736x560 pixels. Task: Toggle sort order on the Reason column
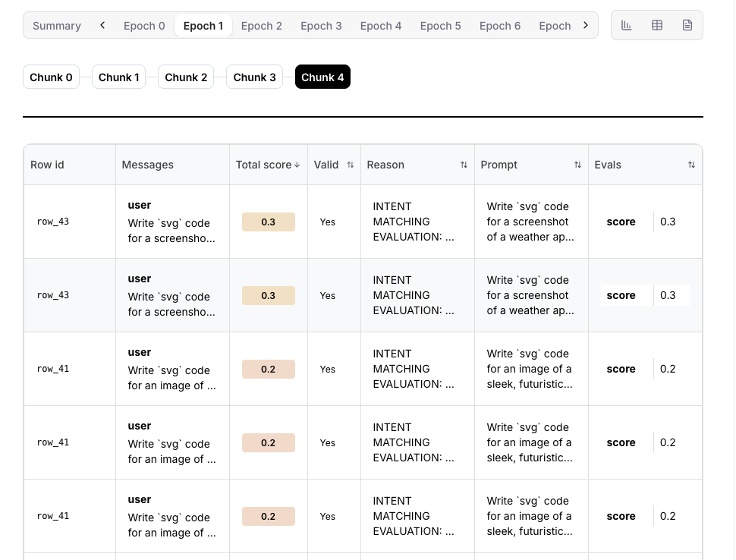464,164
